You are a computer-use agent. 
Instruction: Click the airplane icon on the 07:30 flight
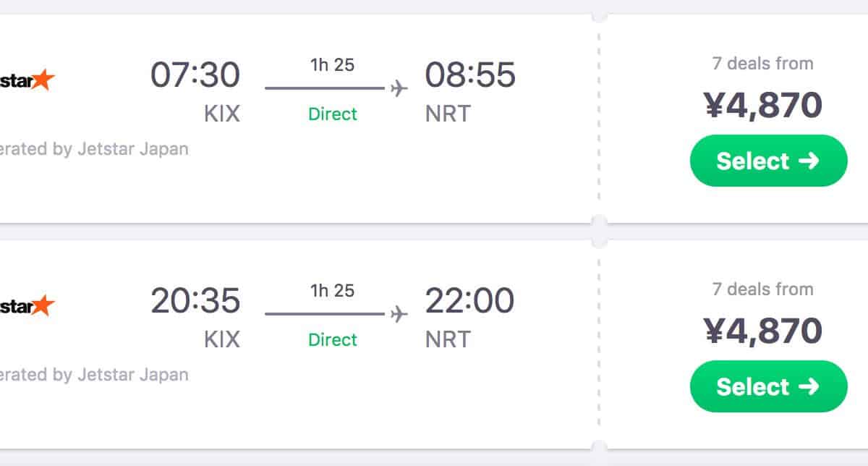(x=399, y=89)
